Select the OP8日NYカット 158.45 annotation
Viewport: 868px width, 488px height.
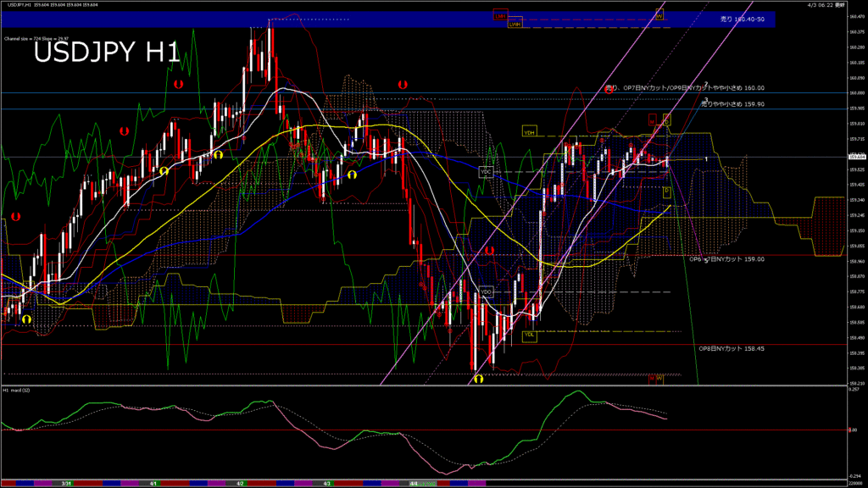click(731, 348)
